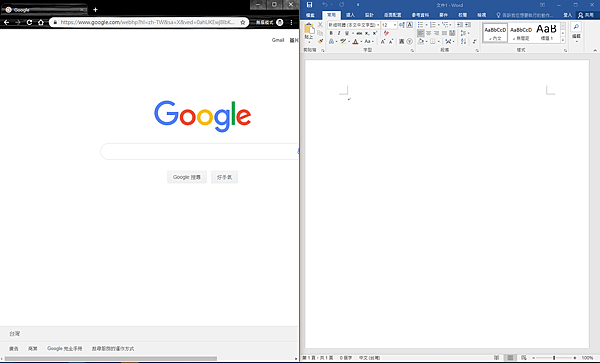Toggle bold formatting in Word
Image resolution: width=600 pixels, height=363 pixels.
coord(331,33)
